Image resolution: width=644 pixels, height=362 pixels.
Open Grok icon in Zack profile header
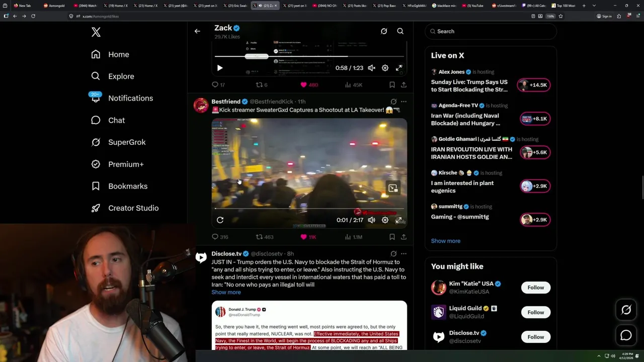coord(384,31)
